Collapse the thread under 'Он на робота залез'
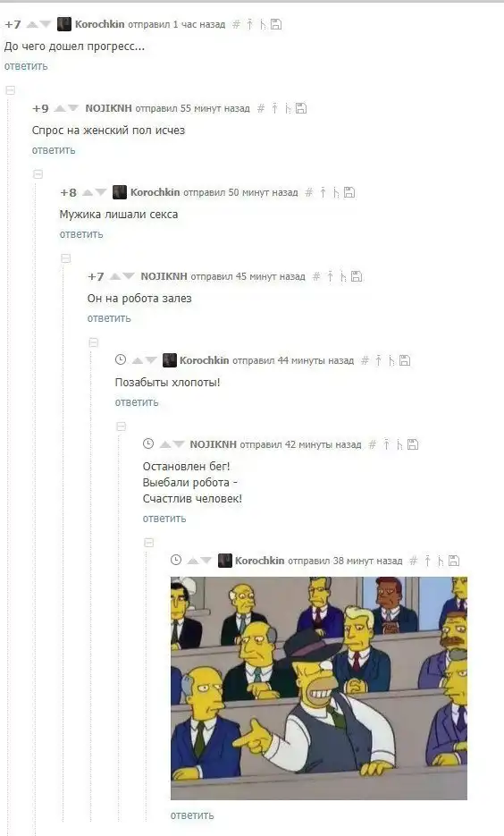This screenshot has width=504, height=836. click(x=93, y=342)
